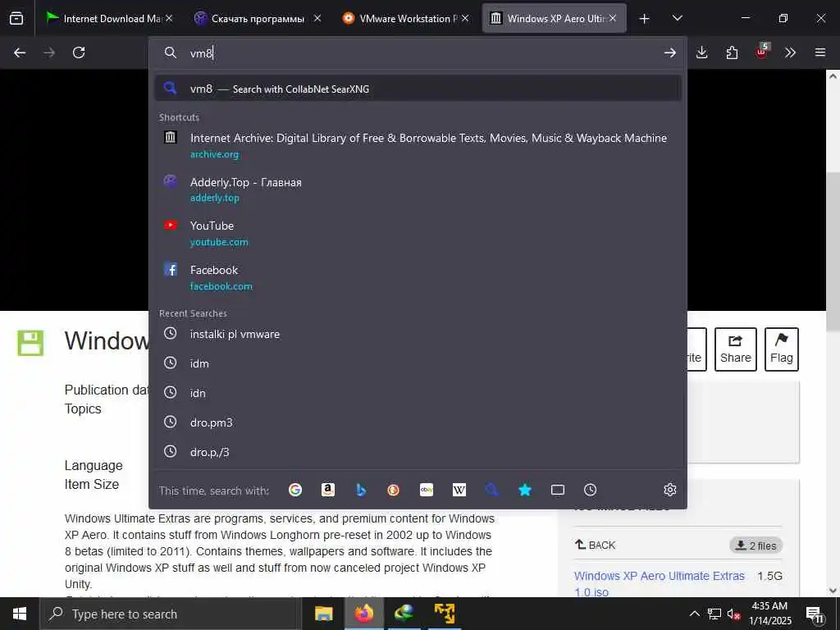Open the Downloads panel icon

(x=702, y=52)
